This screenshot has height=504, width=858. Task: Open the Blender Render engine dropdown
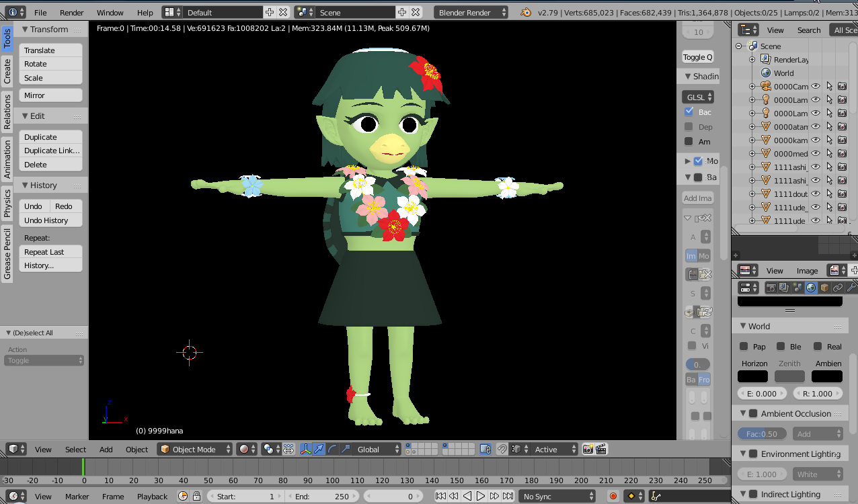472,13
